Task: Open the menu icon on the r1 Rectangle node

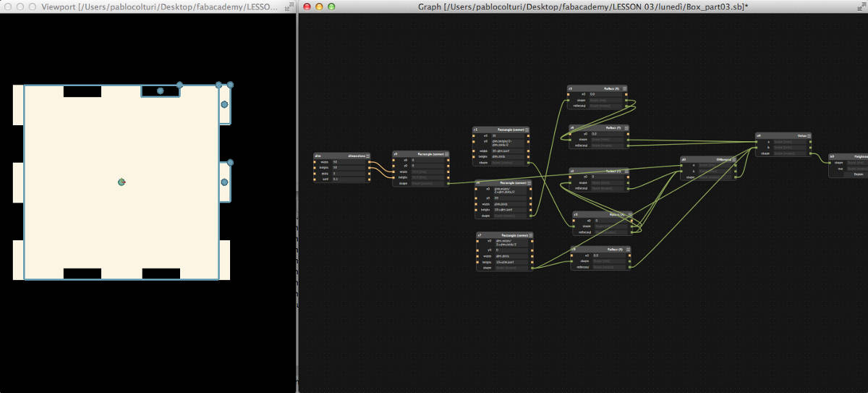Action: [x=527, y=130]
